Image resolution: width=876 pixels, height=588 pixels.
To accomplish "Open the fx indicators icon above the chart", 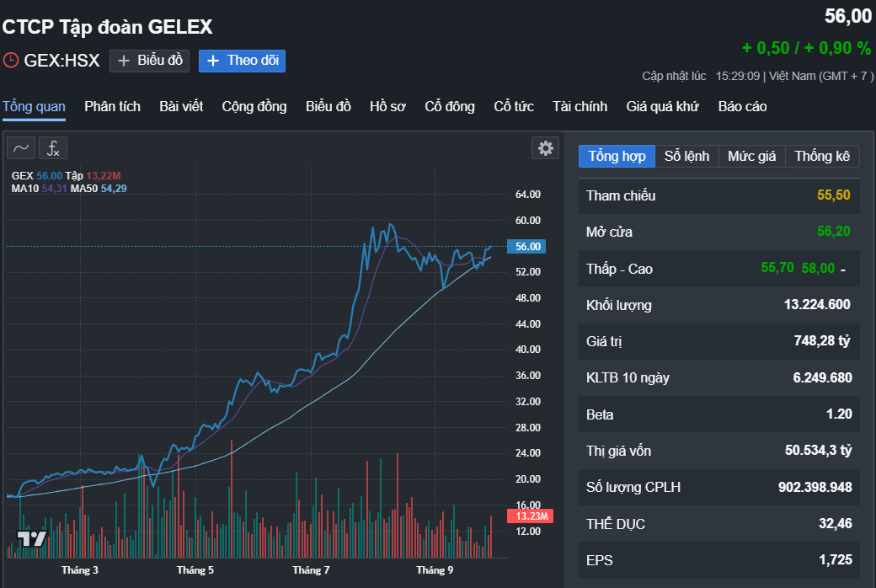I will (52, 147).
